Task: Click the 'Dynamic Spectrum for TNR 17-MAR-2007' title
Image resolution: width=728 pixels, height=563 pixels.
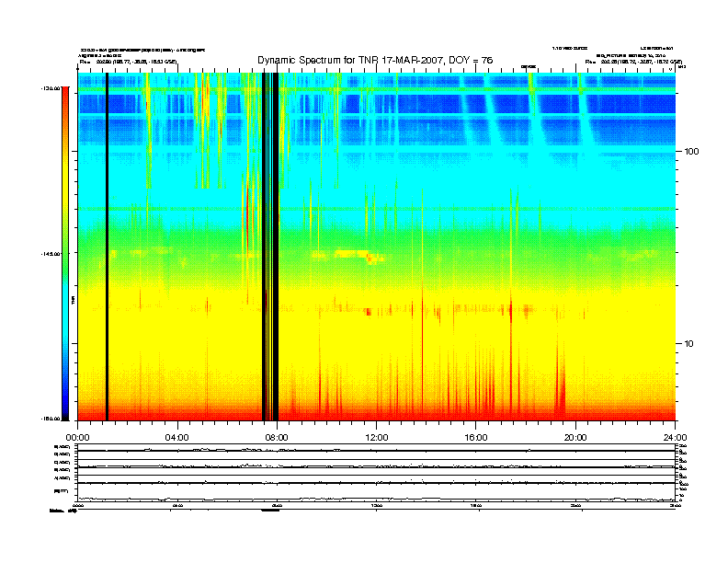Action: click(375, 61)
